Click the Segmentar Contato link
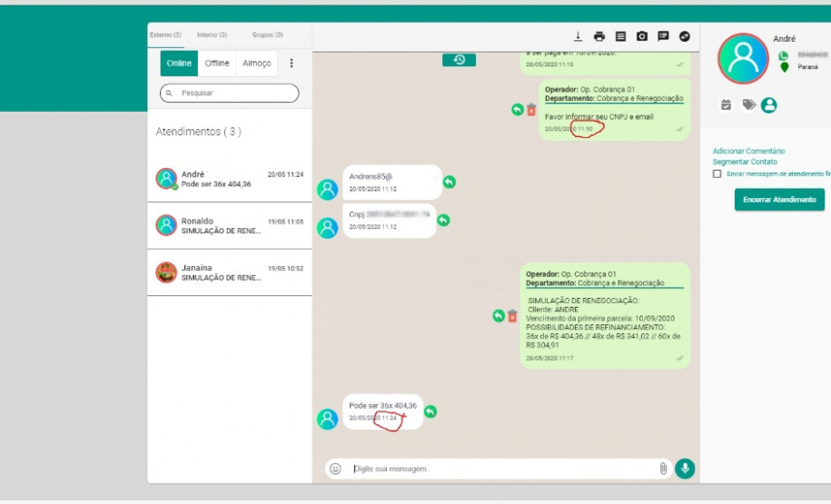The image size is (831, 504). [745, 162]
